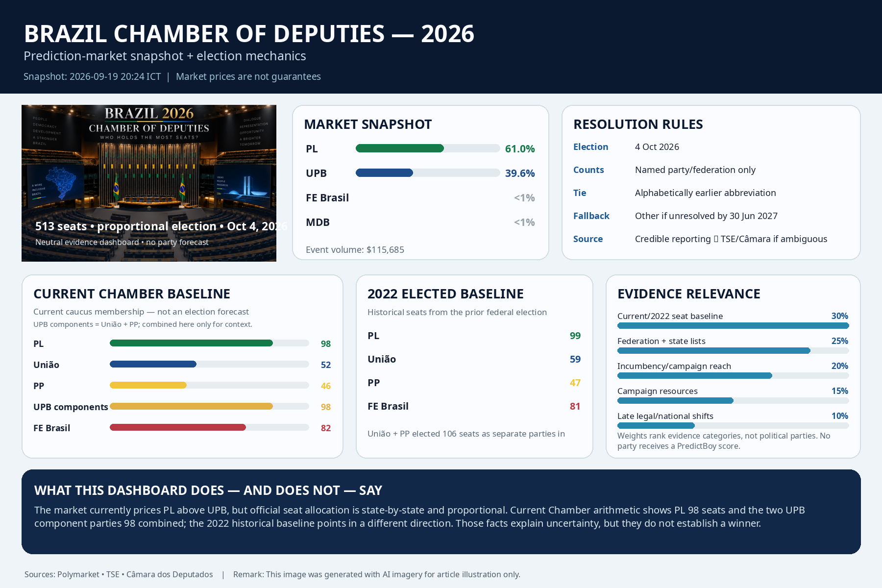Click the Incumbency/campaign reach bar

733,376
